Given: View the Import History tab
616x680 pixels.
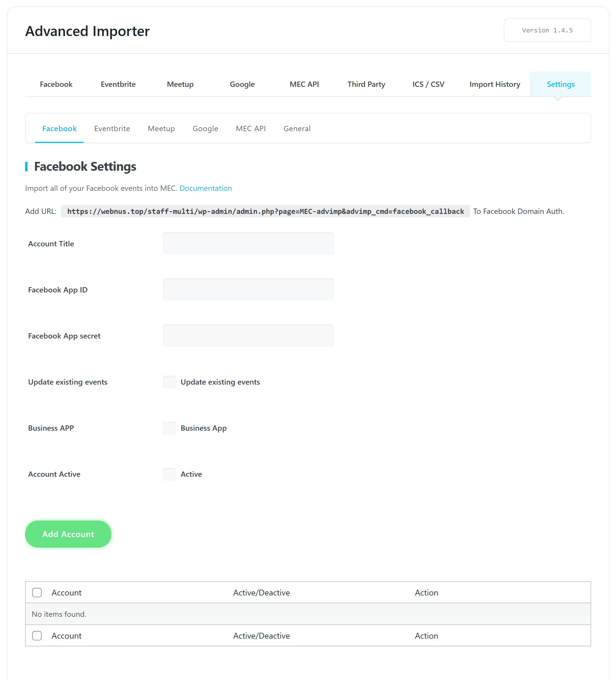Looking at the screenshot, I should [495, 84].
